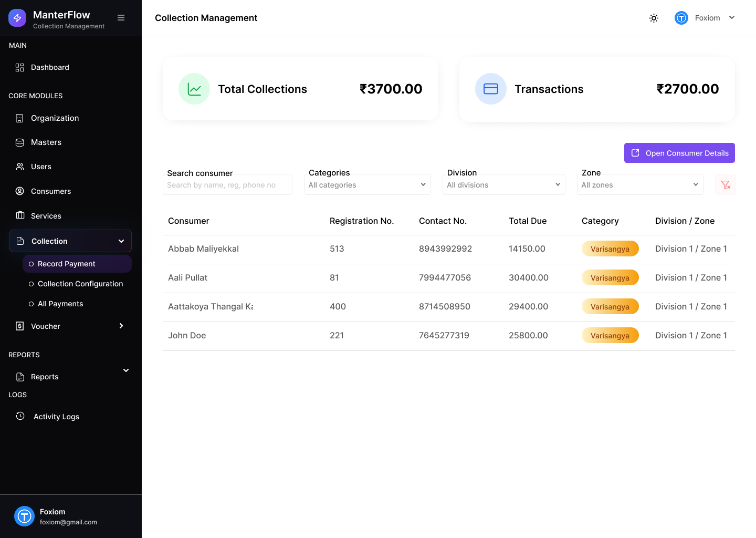Viewport: 756px width, 538px height.
Task: Expand the Voucher submenu arrow
Action: tap(121, 326)
